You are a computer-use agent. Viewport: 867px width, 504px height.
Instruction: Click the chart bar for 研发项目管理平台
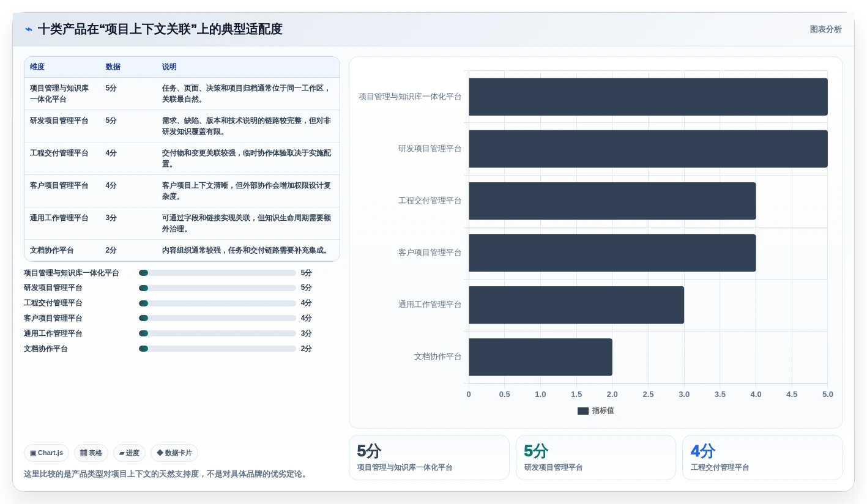[x=648, y=149]
